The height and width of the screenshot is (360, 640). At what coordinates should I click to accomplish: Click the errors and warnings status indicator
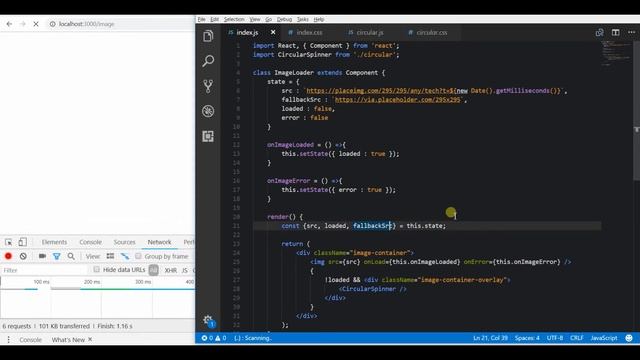[214, 338]
